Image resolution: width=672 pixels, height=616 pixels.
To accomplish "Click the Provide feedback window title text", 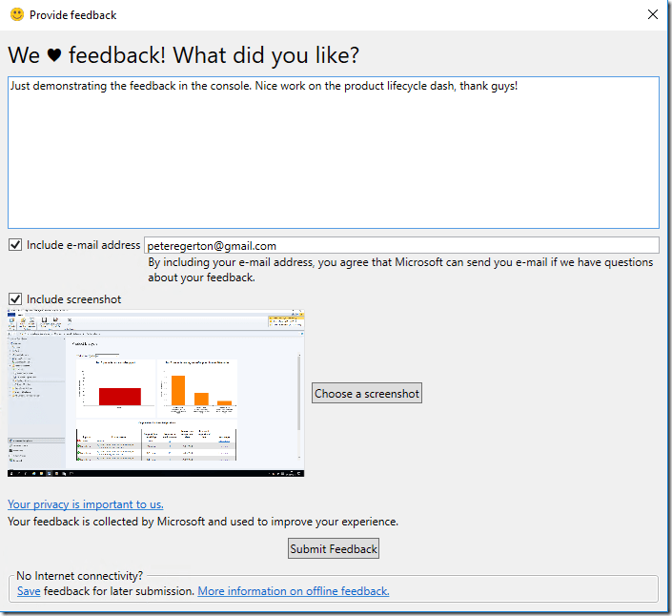I will pyautogui.click(x=73, y=15).
